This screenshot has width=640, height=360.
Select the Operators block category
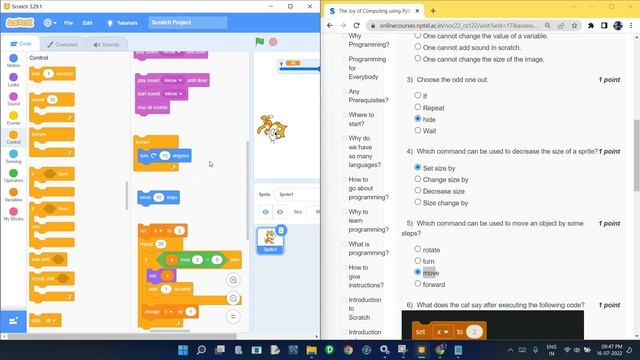pos(13,176)
